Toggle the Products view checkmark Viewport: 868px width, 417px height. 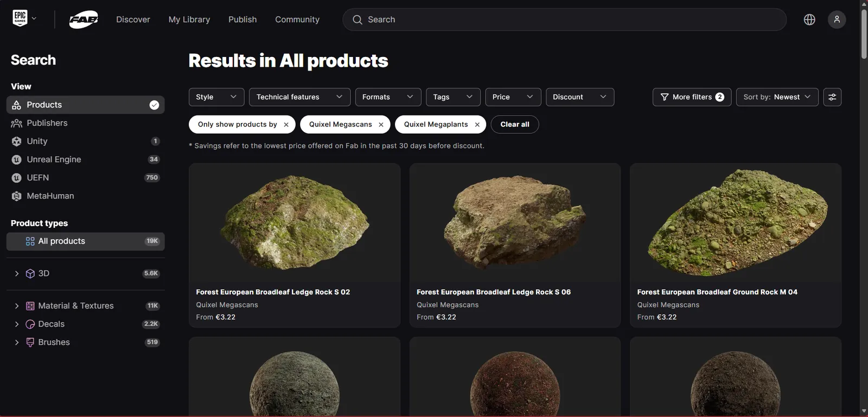pyautogui.click(x=154, y=105)
